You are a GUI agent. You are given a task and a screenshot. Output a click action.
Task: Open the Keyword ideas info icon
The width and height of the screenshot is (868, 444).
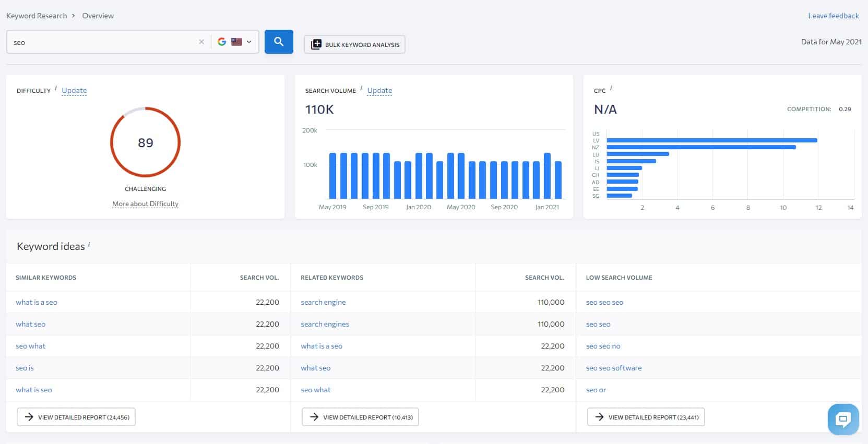(89, 244)
